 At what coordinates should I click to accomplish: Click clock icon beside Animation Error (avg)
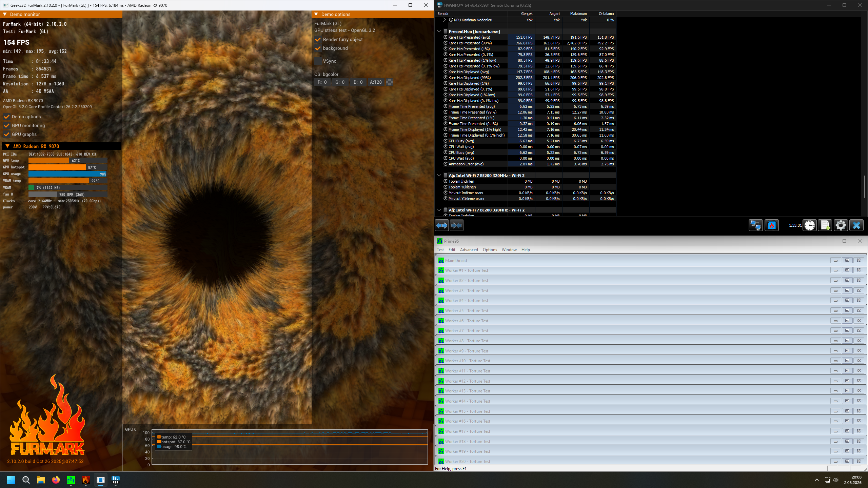click(446, 164)
